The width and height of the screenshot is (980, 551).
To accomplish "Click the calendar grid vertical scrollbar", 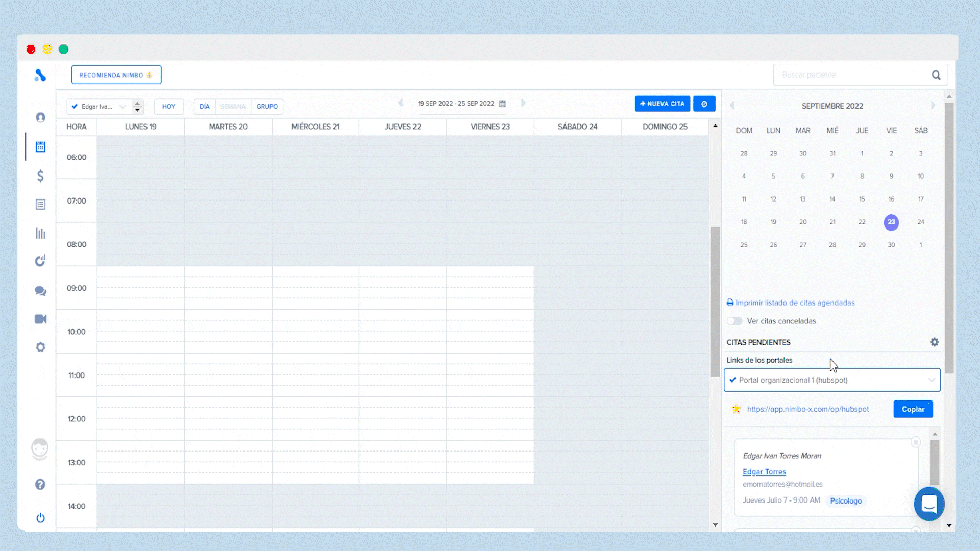I will [x=715, y=301].
